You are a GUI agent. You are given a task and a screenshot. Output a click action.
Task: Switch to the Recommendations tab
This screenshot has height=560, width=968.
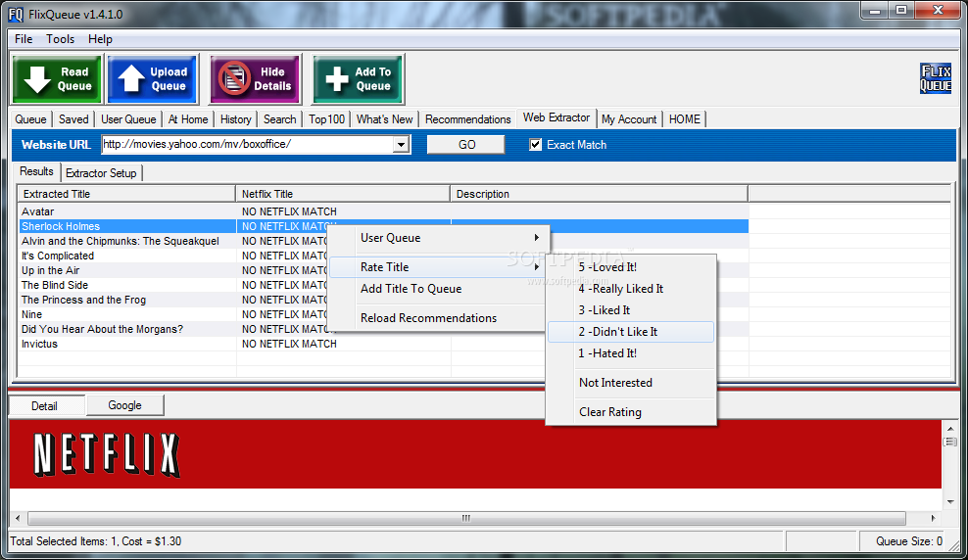[x=468, y=119]
